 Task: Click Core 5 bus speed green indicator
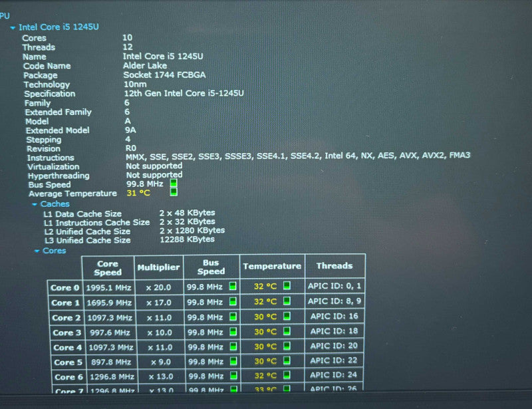click(x=233, y=361)
